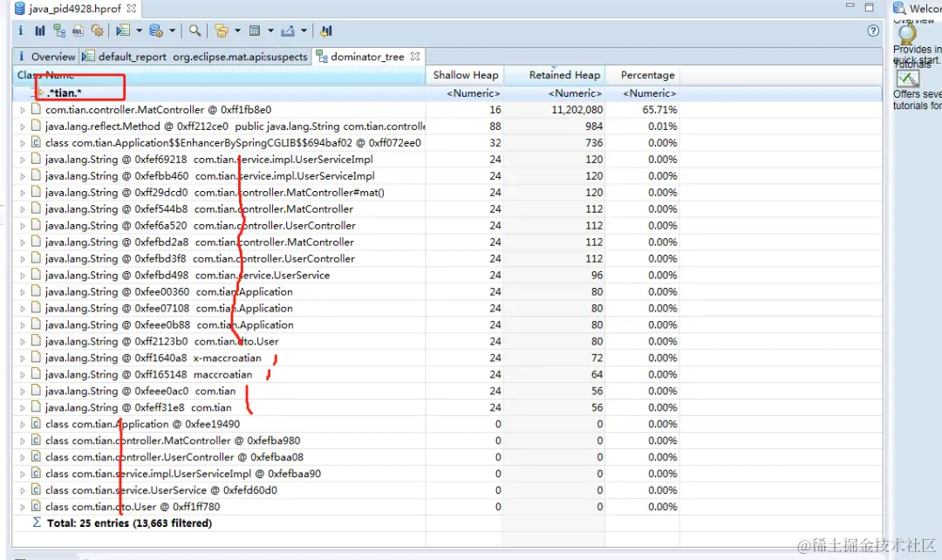The height and width of the screenshot is (560, 942).
Task: Expand class com.tian.dto.User @ 0xff1ff780 node
Action: pyautogui.click(x=23, y=507)
